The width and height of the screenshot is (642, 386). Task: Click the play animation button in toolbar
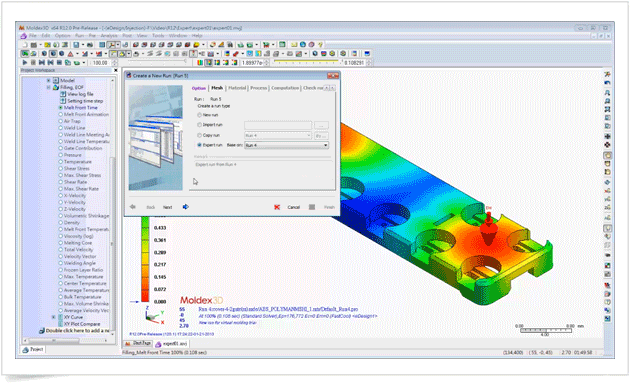pyautogui.click(x=25, y=63)
